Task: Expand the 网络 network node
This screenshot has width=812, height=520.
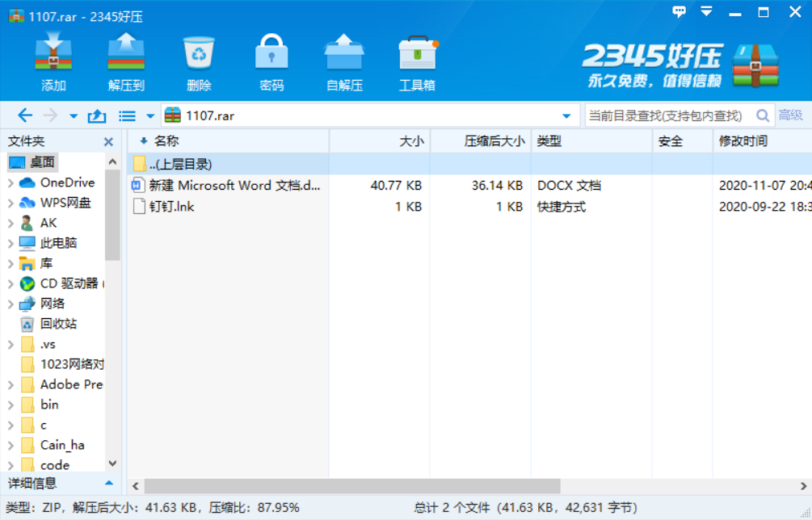Action: click(x=11, y=304)
